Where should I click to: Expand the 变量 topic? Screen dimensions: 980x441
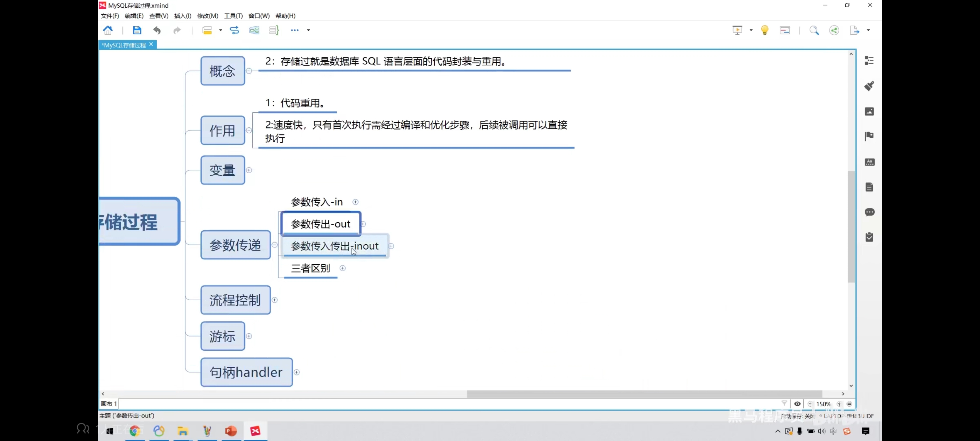(249, 170)
